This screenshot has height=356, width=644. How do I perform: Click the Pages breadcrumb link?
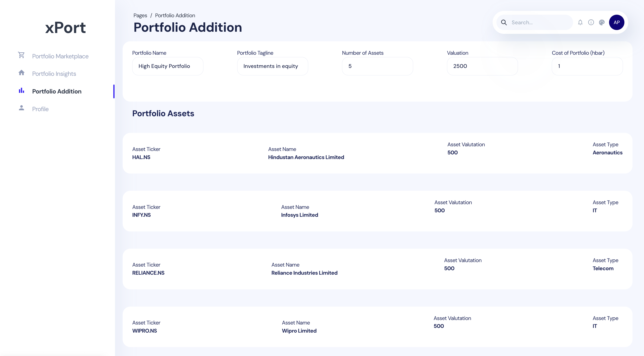pos(140,16)
